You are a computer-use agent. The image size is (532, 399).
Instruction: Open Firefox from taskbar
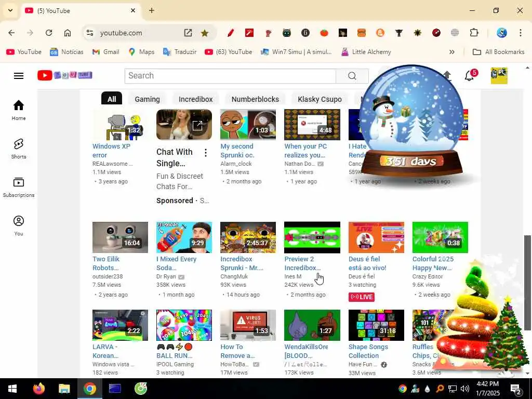pos(38,389)
